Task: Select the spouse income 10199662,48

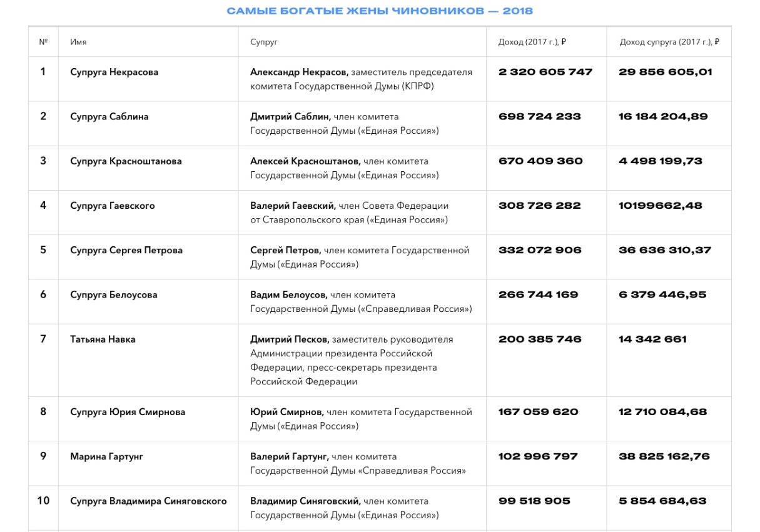Action: coord(660,205)
